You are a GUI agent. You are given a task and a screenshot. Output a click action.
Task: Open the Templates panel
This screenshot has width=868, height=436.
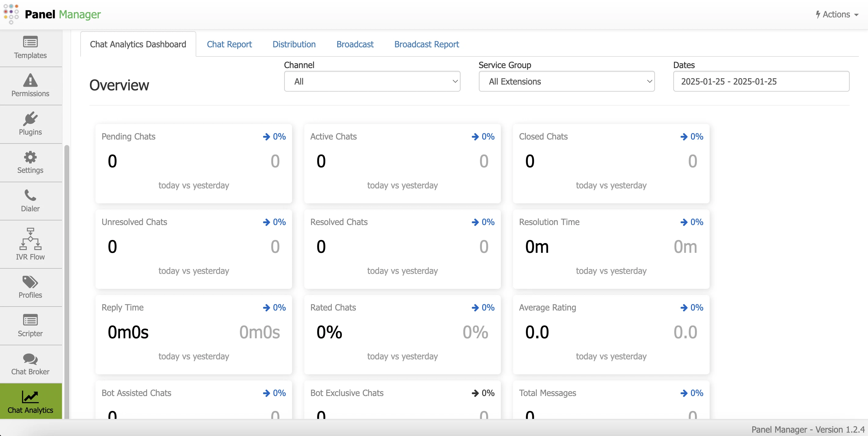(30, 48)
